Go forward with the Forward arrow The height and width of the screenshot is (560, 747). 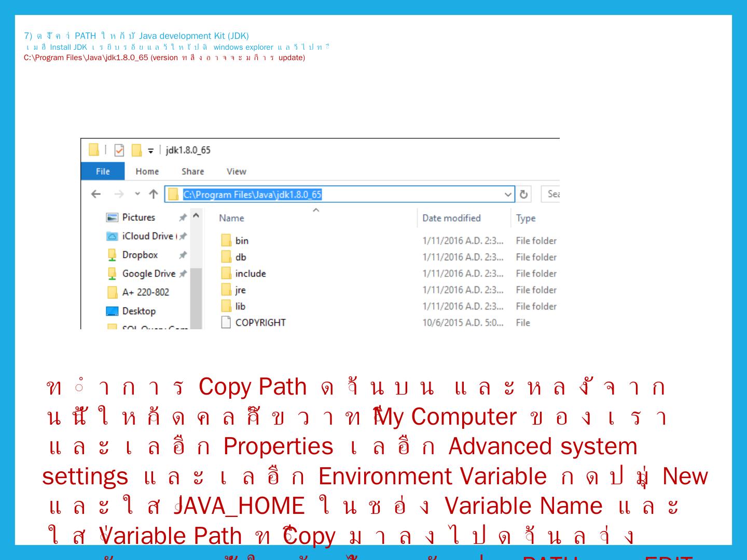(x=119, y=194)
